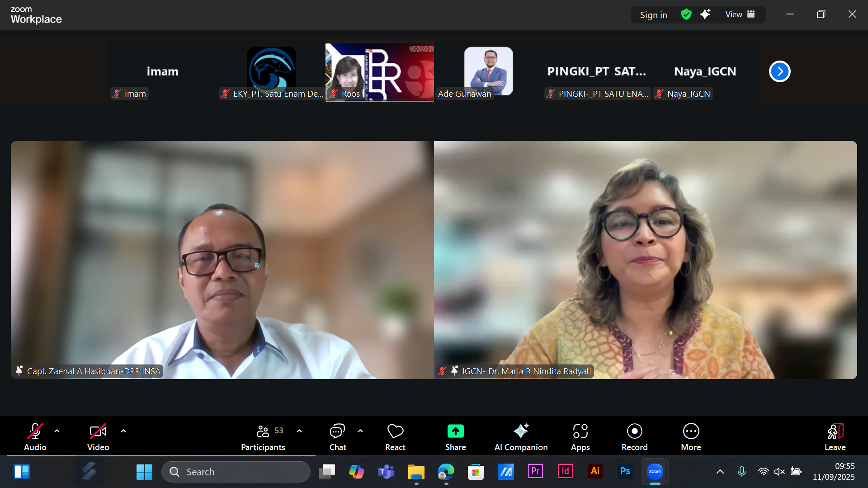Click the Sign in button
Image resolution: width=868 pixels, height=488 pixels.
[653, 15]
